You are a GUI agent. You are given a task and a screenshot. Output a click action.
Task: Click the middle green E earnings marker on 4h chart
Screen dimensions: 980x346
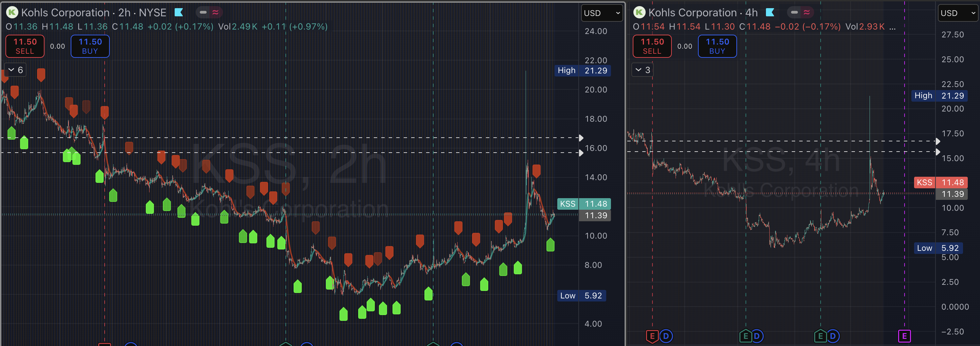[746, 336]
